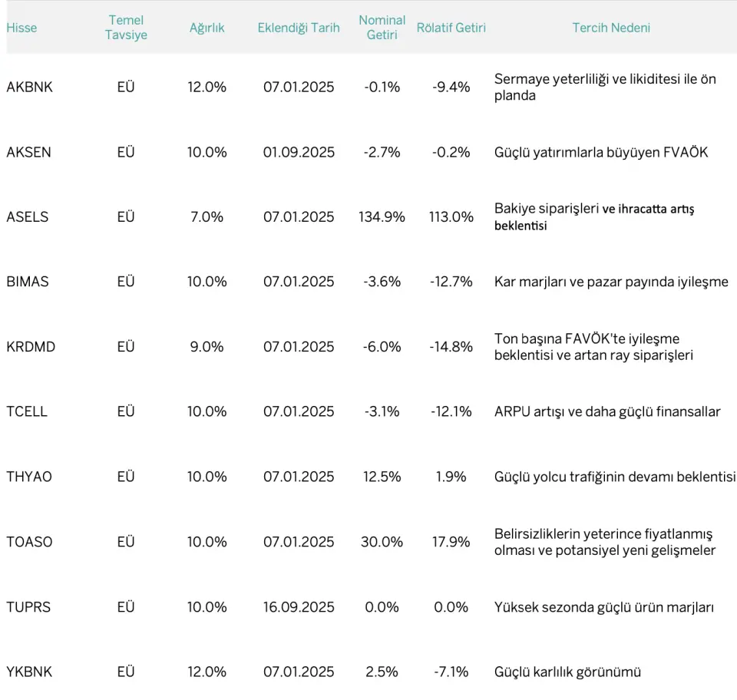Image resolution: width=737 pixels, height=700 pixels.
Task: Click the TOASO stock ticker
Action: pyautogui.click(x=29, y=542)
